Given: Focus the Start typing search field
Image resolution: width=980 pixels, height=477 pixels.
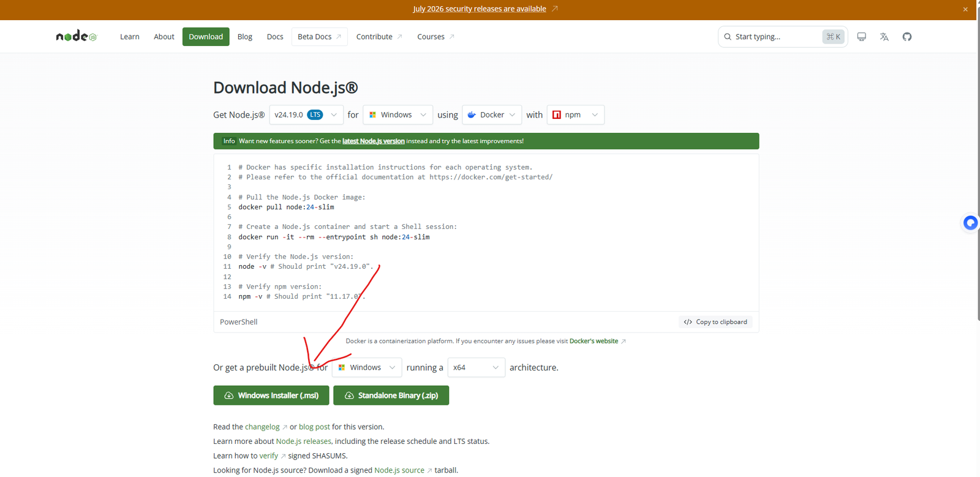Looking at the screenshot, I should pos(783,37).
